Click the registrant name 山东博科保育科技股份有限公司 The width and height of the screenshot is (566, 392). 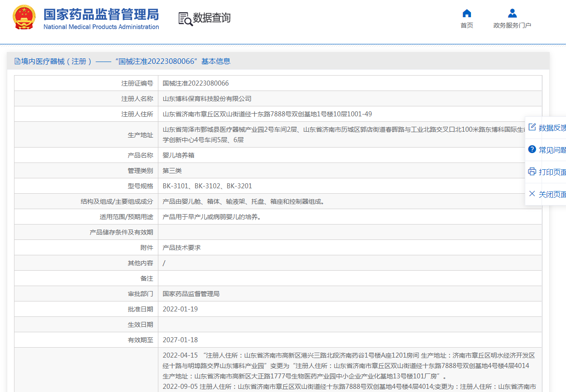[207, 99]
